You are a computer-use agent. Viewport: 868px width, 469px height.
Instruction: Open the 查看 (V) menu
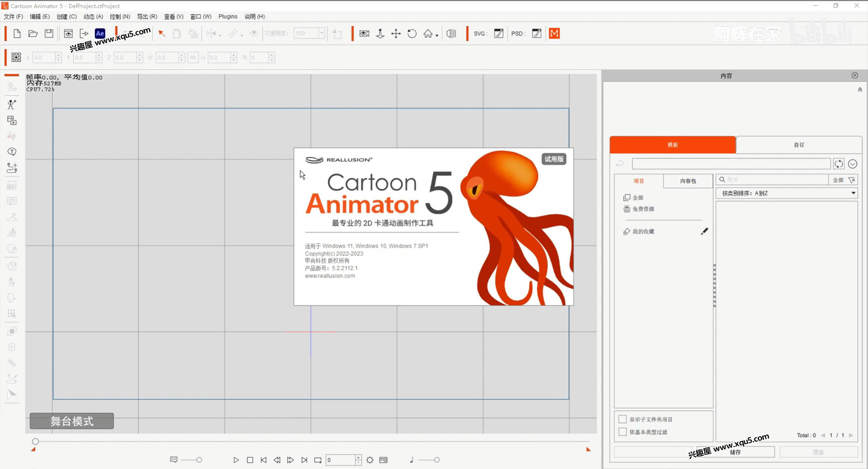point(174,16)
